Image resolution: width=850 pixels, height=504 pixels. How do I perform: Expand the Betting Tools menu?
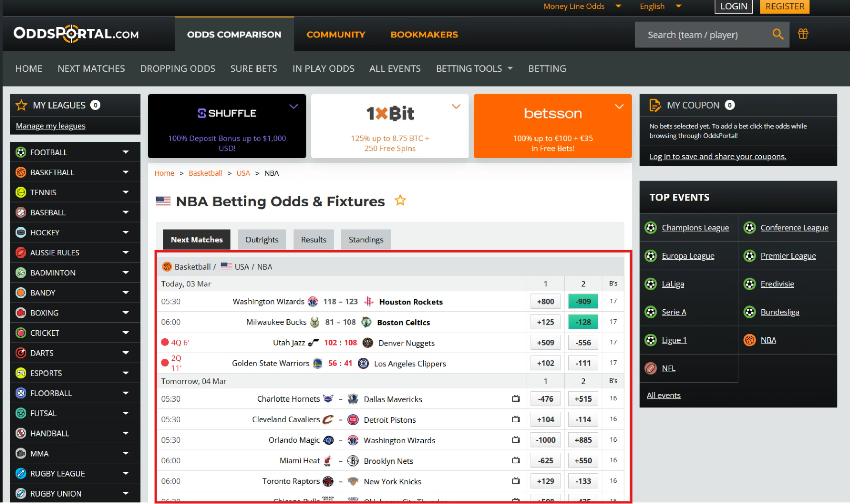474,69
